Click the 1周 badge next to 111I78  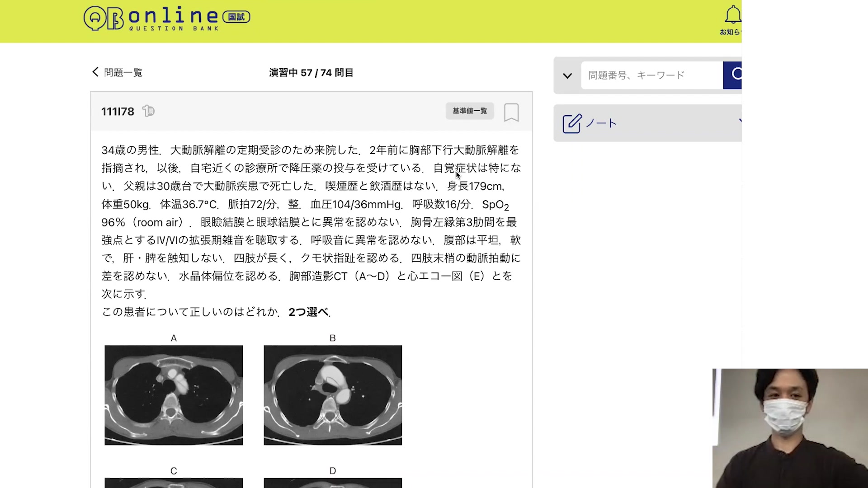click(x=148, y=111)
